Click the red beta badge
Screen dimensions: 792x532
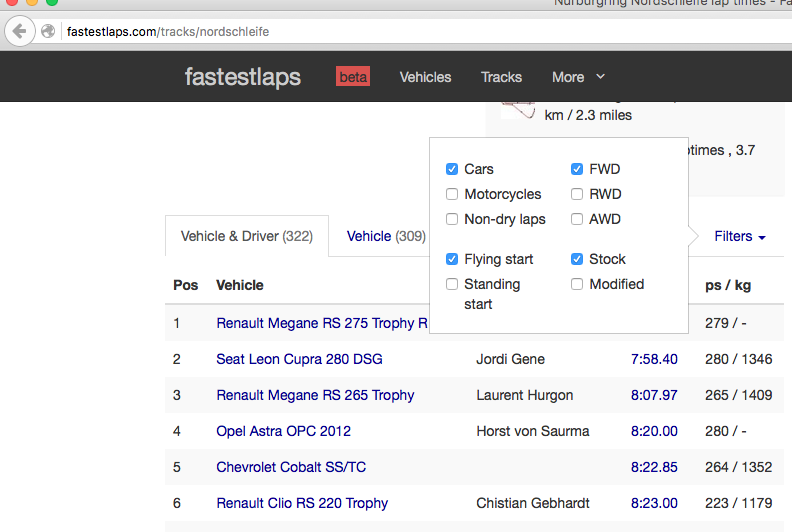[353, 77]
